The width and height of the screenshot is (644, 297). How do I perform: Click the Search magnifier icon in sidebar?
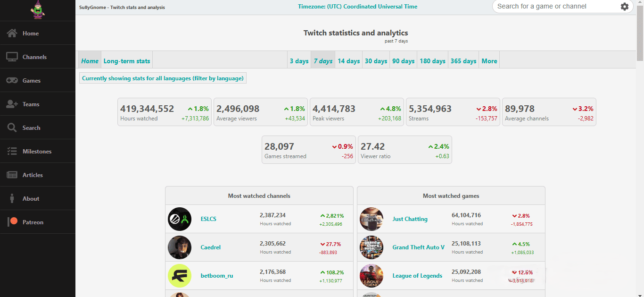pos(12,127)
